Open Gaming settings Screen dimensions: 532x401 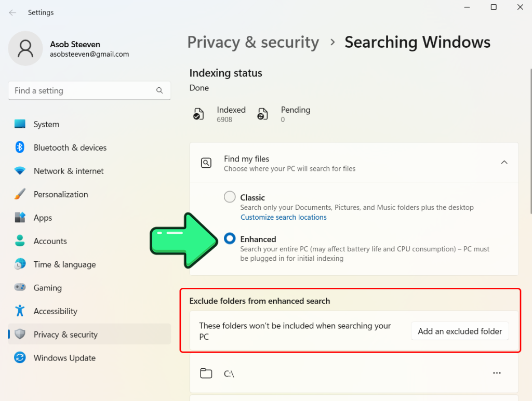(47, 288)
